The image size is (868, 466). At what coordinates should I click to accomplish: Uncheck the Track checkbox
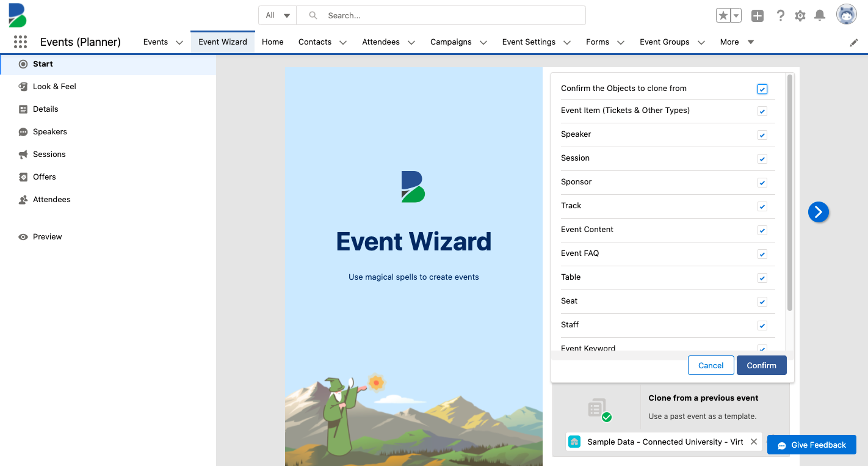coord(762,206)
